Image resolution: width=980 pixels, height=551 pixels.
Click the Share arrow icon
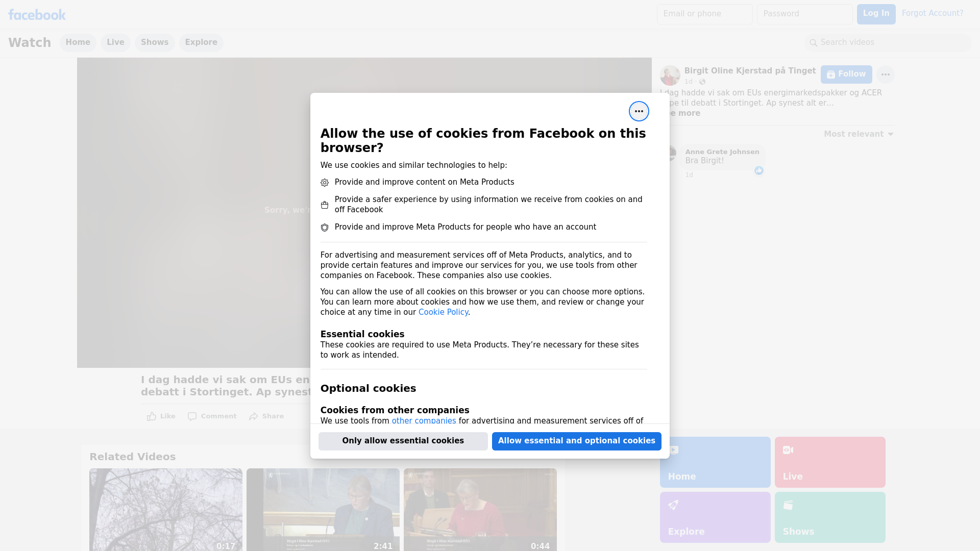point(253,416)
